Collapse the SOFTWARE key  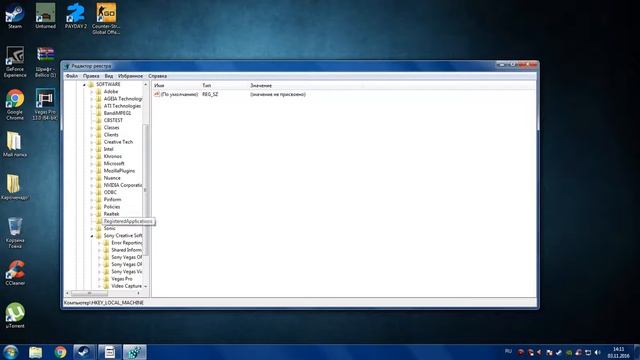click(x=84, y=84)
